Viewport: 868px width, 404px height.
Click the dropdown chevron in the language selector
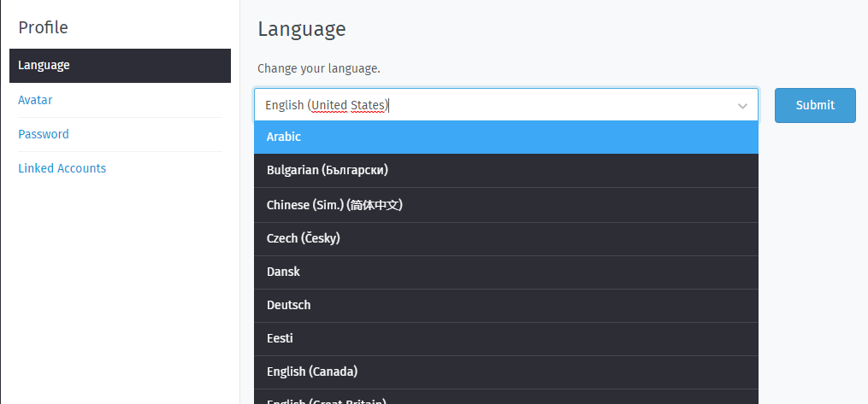tap(741, 105)
